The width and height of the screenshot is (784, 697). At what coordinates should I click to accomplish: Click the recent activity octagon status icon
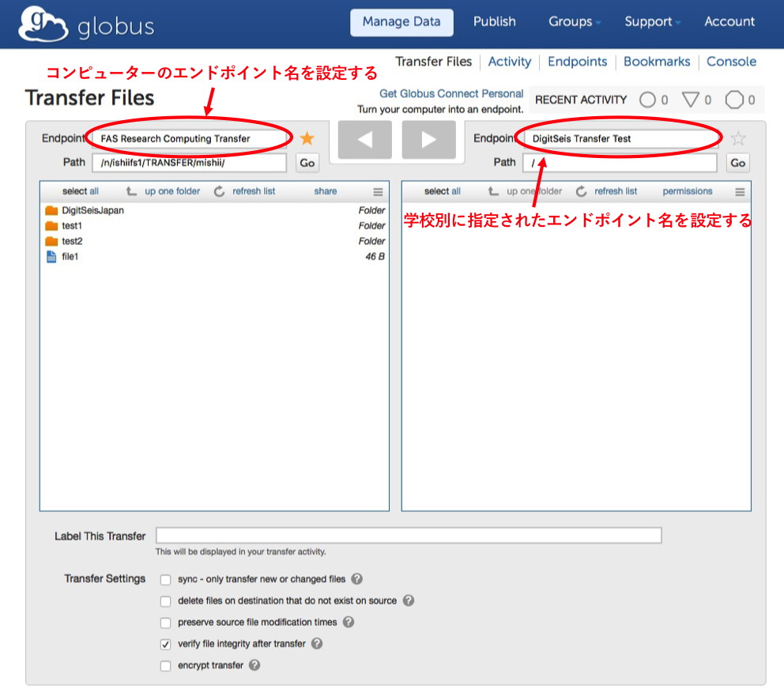[x=734, y=100]
